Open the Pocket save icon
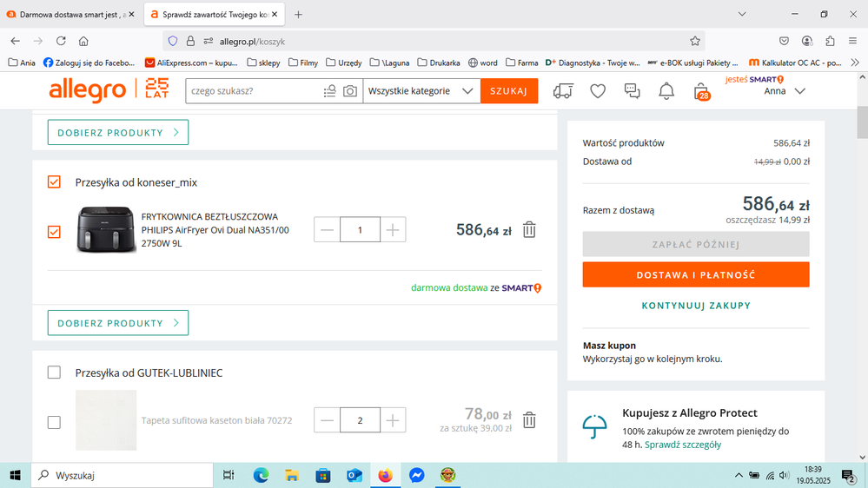The height and width of the screenshot is (488, 868). (x=784, y=41)
